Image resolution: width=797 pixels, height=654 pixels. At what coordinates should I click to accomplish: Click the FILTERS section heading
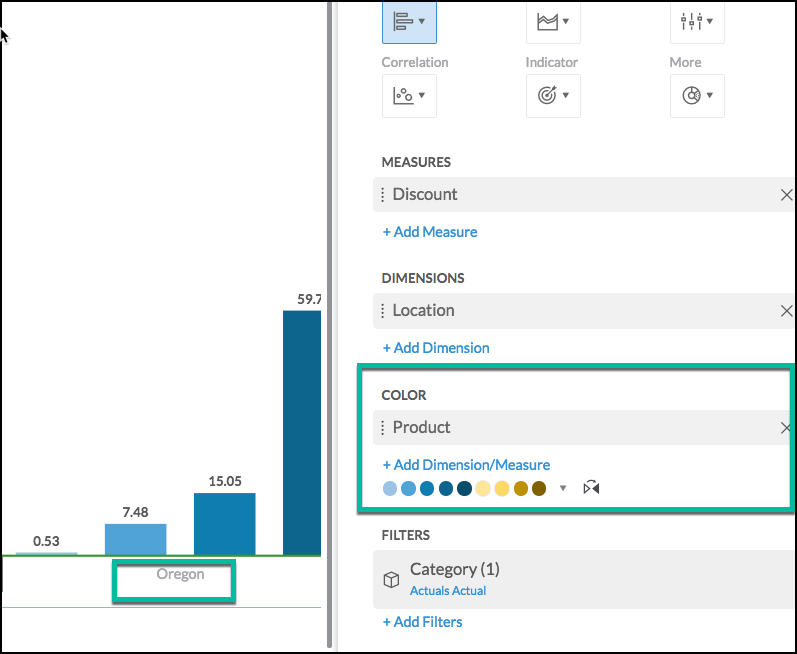[x=406, y=535]
